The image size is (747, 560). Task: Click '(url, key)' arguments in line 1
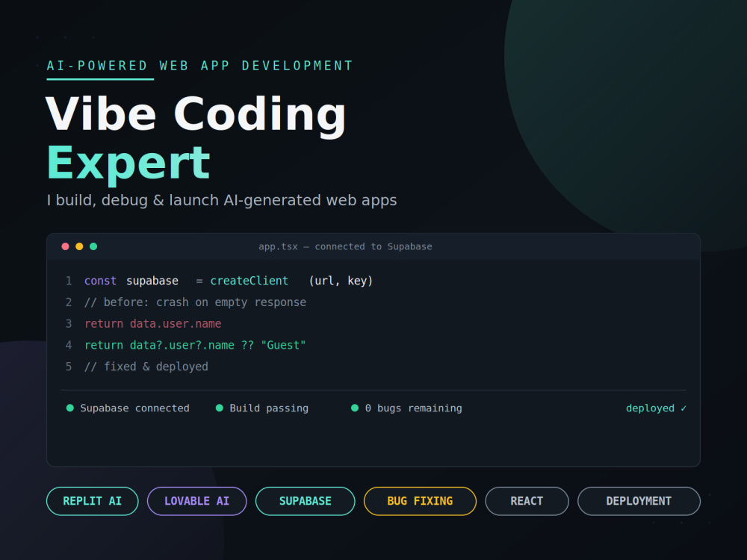[x=341, y=281]
